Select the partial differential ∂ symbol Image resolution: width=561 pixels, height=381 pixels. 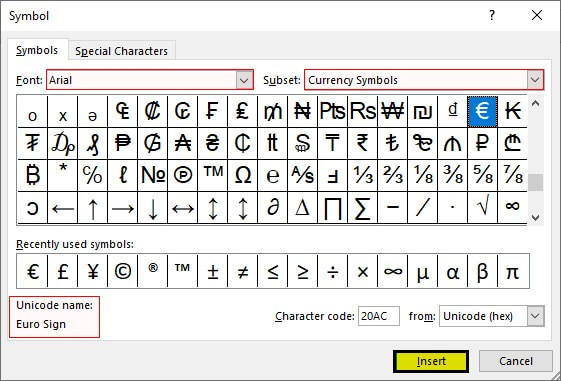(273, 208)
